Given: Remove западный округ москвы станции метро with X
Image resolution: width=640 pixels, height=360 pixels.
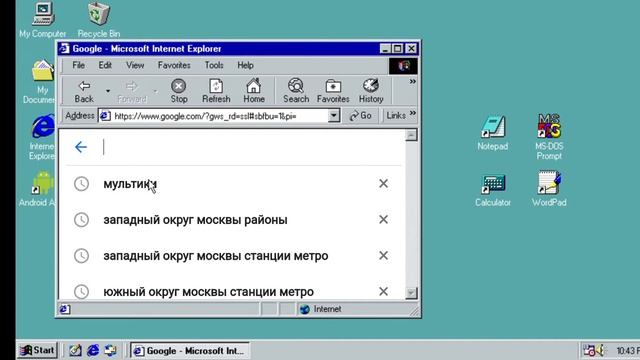Looking at the screenshot, I should coord(383,256).
